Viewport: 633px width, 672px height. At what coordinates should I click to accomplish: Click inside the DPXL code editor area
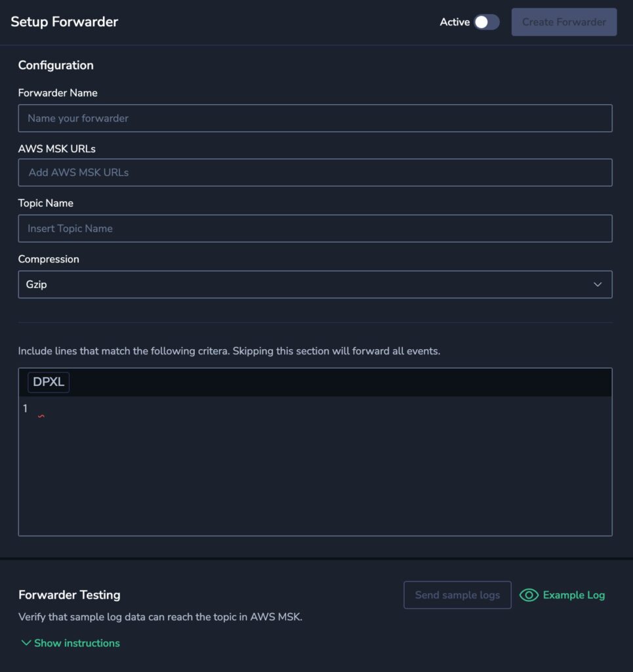[316, 466]
